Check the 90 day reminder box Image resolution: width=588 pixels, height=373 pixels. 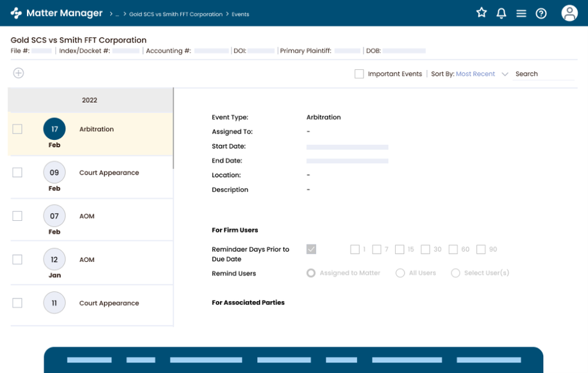pos(481,250)
